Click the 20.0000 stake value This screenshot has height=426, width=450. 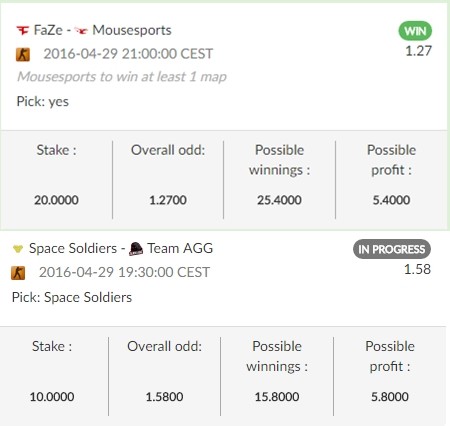pos(56,200)
